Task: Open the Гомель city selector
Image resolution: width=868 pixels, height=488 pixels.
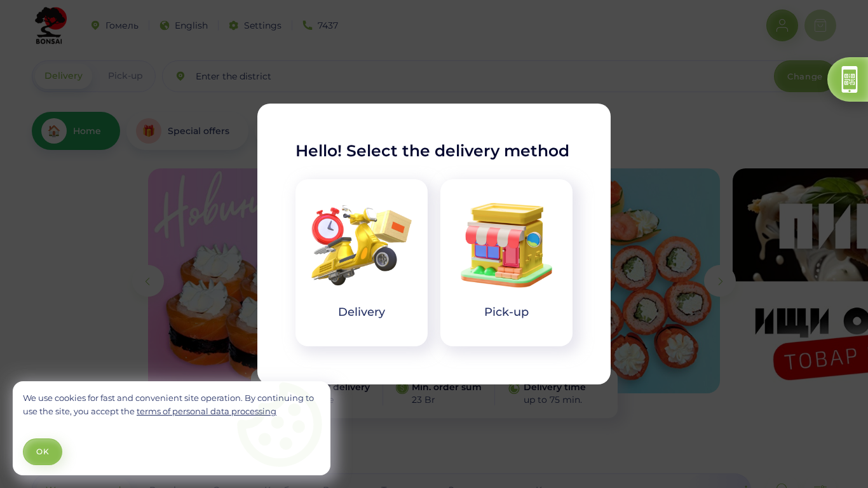Action: pos(114,25)
